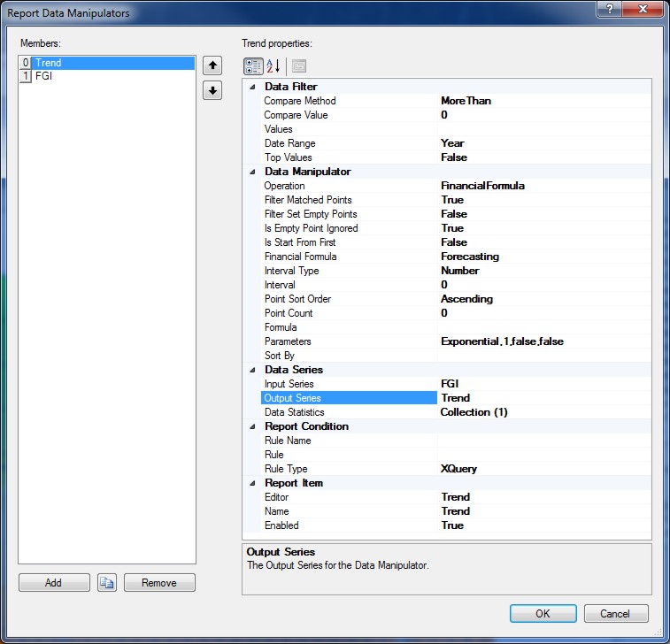Viewport: 670px width, 644px height.
Task: Collapse the Data Series category
Action: 252,370
